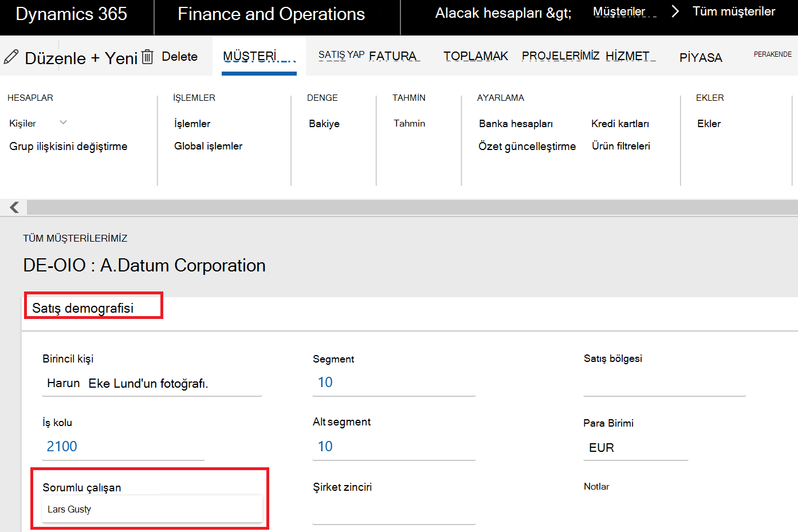Open Kredi kartları

click(620, 124)
